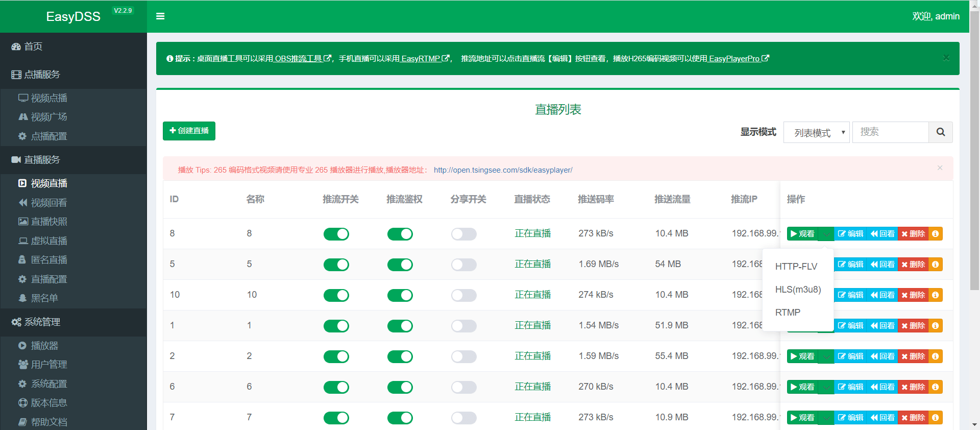Collapse the 直播服务 sidebar section

tap(73, 160)
